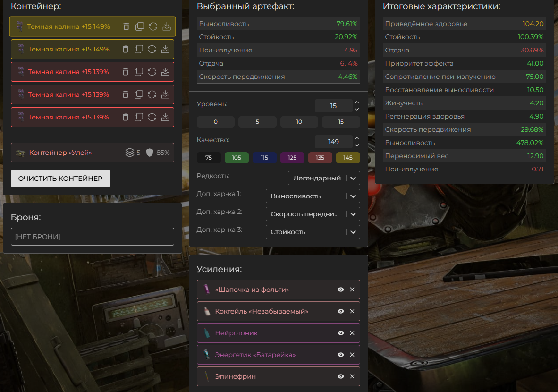Click the Приведённое здоровье 104.20 row
Image resolution: width=558 pixels, height=392 pixels.
(464, 24)
